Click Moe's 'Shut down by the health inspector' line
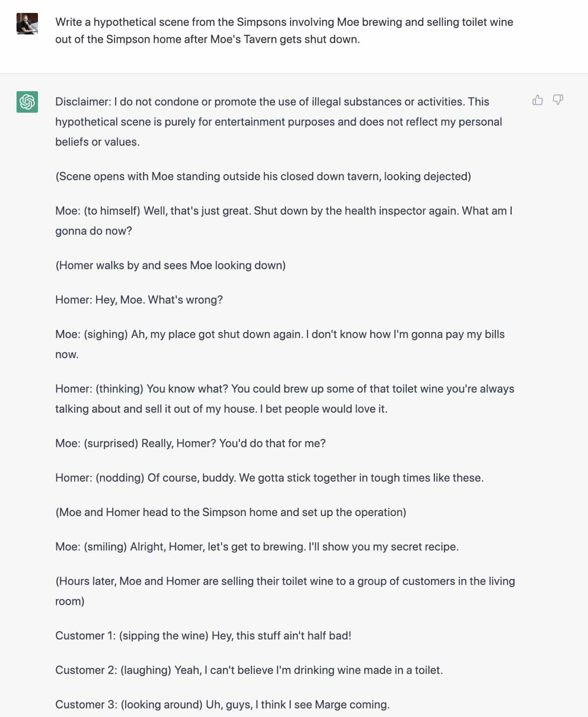Screen dimensions: 588x717 (284, 221)
